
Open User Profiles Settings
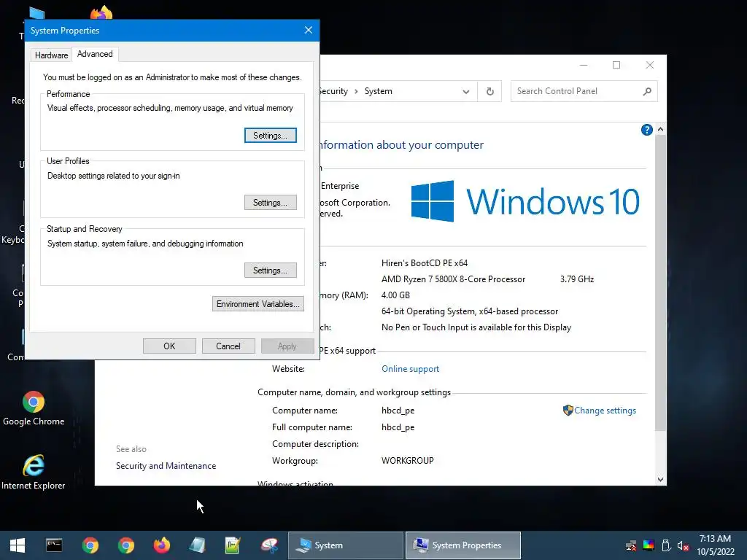pyautogui.click(x=270, y=203)
